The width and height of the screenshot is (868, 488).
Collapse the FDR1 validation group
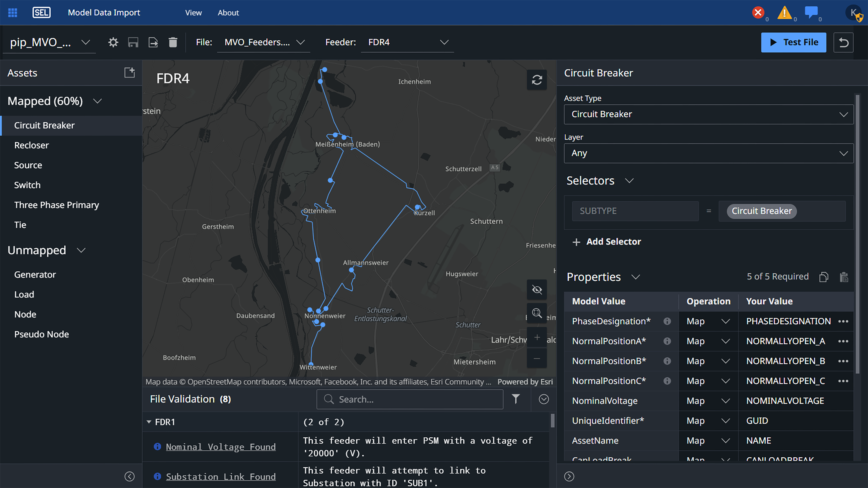point(149,422)
